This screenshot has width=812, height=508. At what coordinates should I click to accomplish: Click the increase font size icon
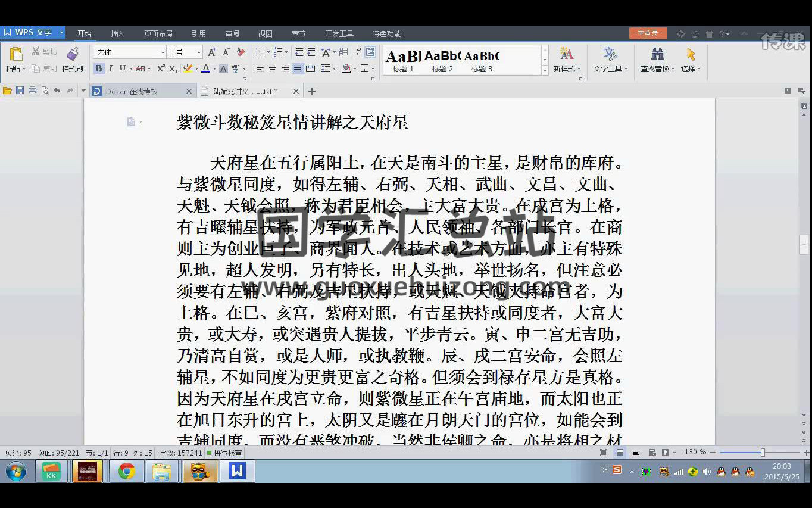[x=212, y=52]
